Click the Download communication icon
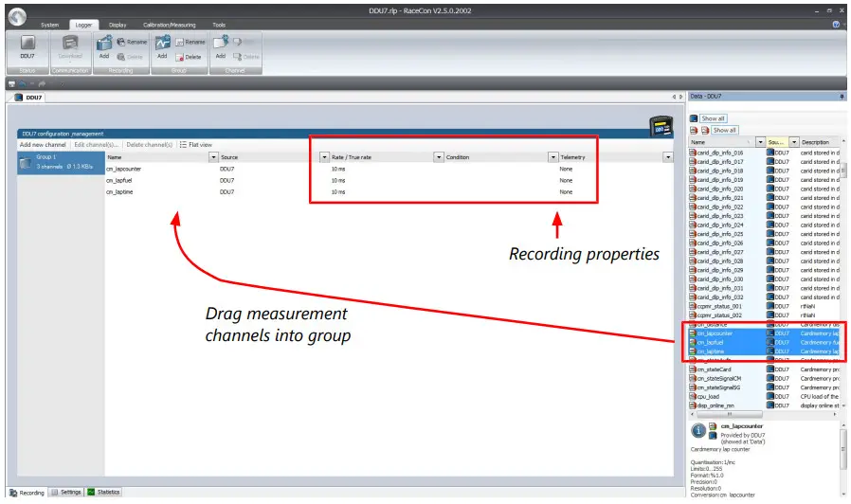The width and height of the screenshot is (851, 504). click(70, 43)
